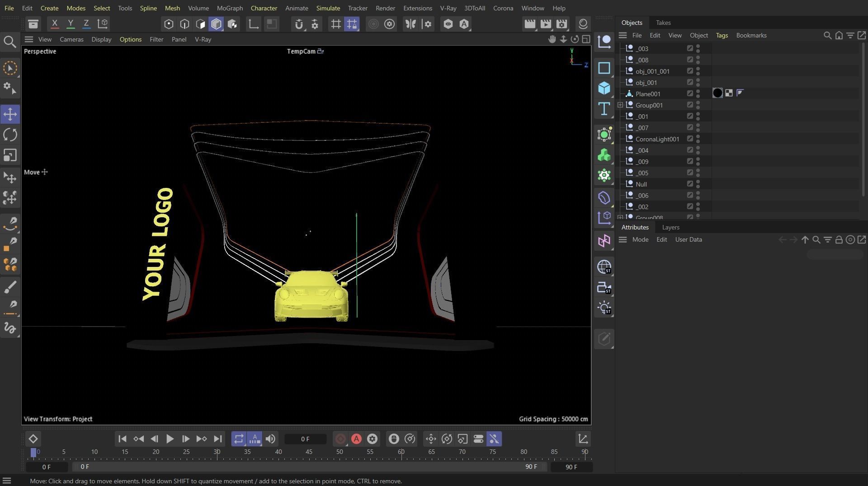Open the Corona menu
Viewport: 868px width, 486px height.
pos(503,8)
